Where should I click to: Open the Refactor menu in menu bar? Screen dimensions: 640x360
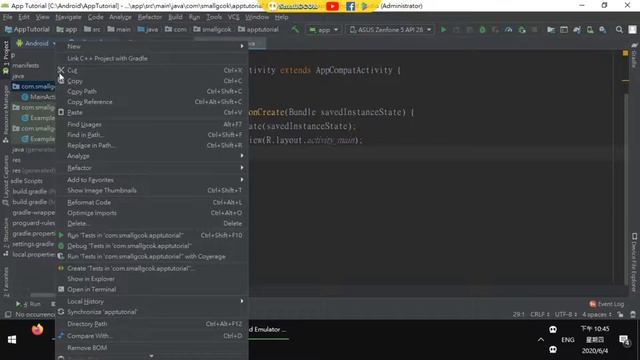click(150, 17)
